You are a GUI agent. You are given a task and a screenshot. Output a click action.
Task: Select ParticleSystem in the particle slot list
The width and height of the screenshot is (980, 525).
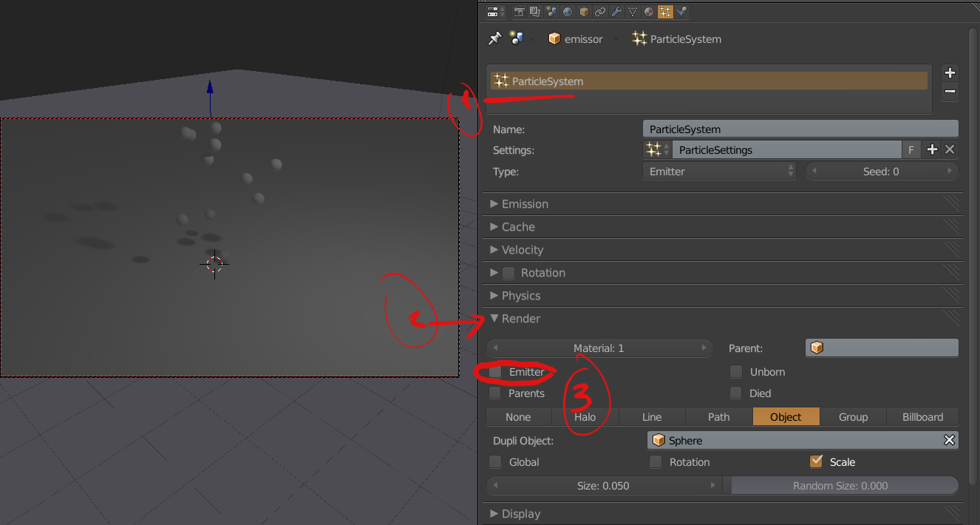pyautogui.click(x=709, y=81)
